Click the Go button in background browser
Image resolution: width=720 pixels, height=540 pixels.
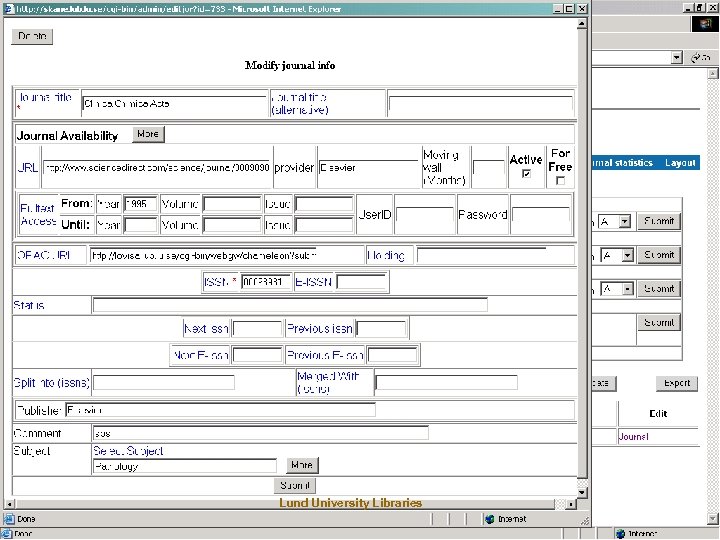tap(701, 58)
